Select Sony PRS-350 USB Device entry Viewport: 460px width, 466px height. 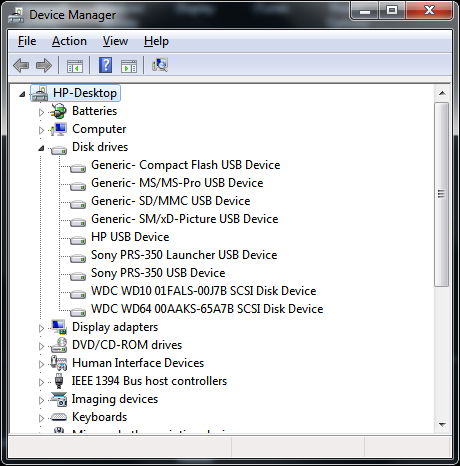(x=158, y=273)
